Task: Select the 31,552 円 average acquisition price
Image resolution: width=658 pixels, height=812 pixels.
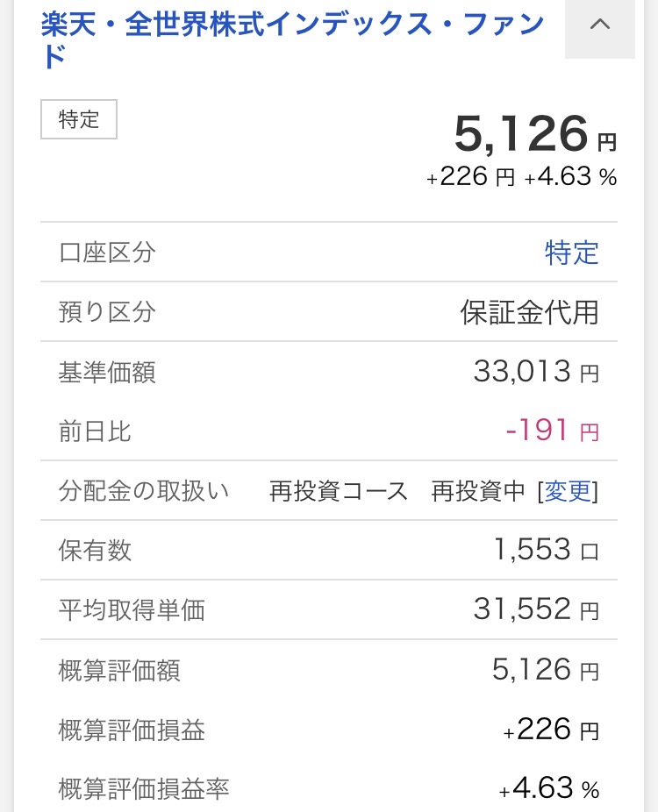Action: [535, 609]
